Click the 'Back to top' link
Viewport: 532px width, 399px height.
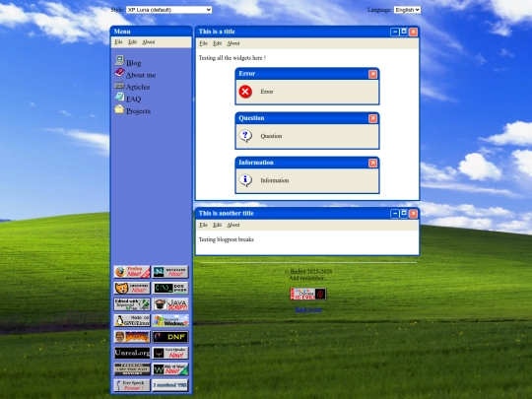[x=308, y=309]
